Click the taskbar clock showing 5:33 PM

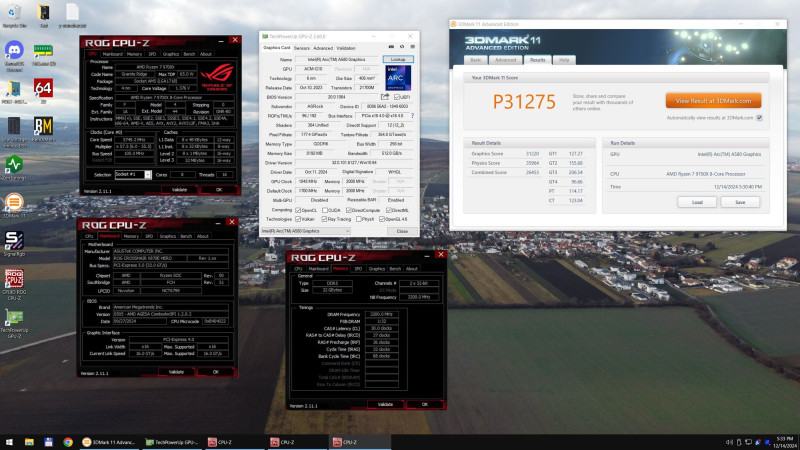tap(785, 442)
